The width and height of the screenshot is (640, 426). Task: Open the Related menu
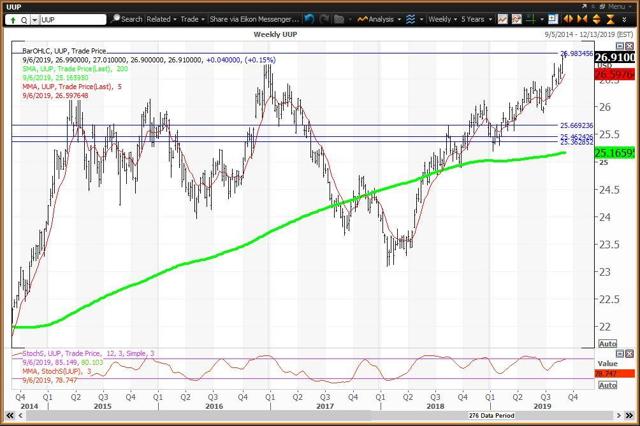(x=161, y=19)
